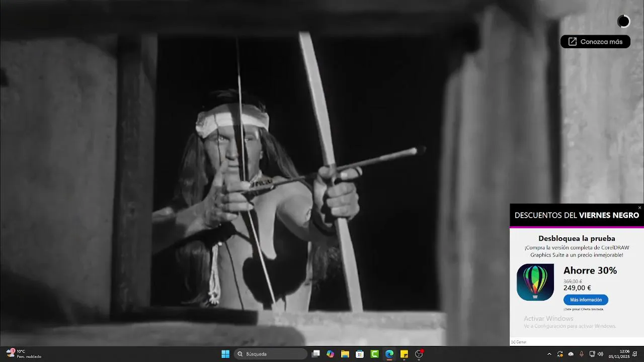Click the Búsqueda search box in taskbar
Screen dimensions: 644x362
coord(271,354)
